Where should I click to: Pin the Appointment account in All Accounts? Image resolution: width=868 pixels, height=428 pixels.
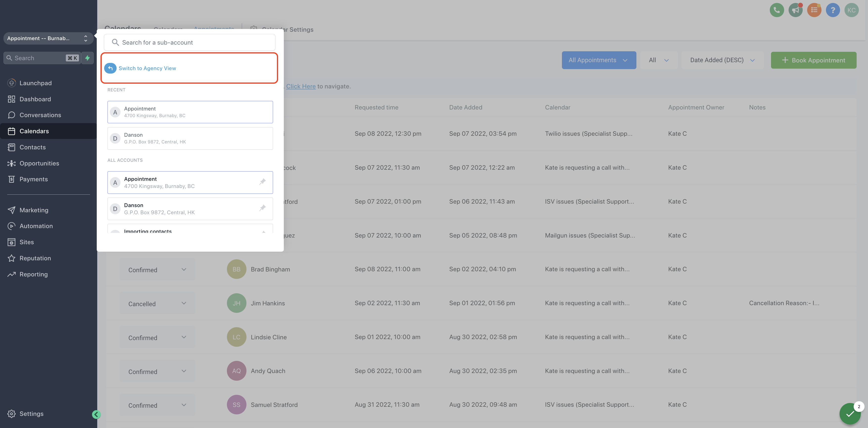pos(263,182)
